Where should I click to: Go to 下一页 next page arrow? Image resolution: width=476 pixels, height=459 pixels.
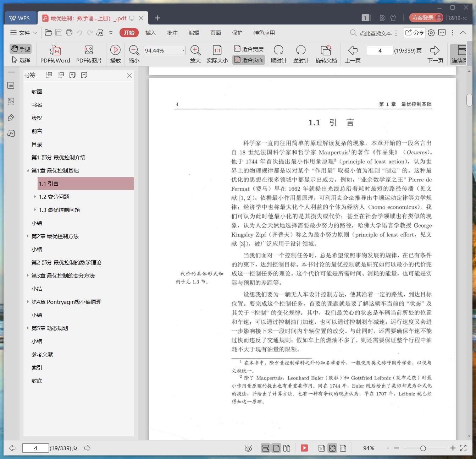435,50
